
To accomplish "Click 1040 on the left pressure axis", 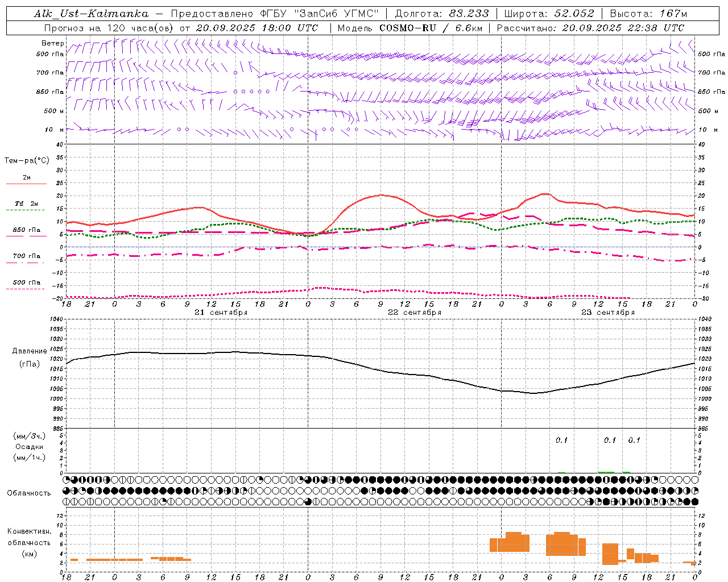I will click(58, 319).
